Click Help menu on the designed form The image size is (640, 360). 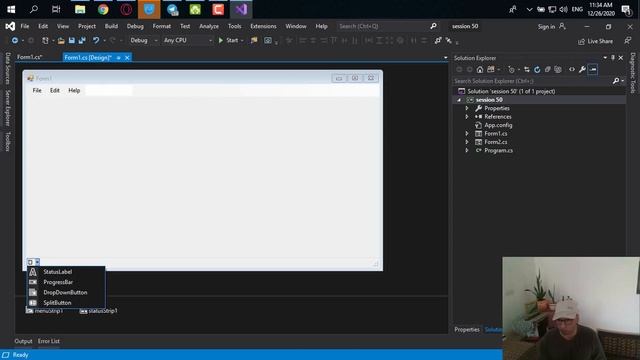74,91
